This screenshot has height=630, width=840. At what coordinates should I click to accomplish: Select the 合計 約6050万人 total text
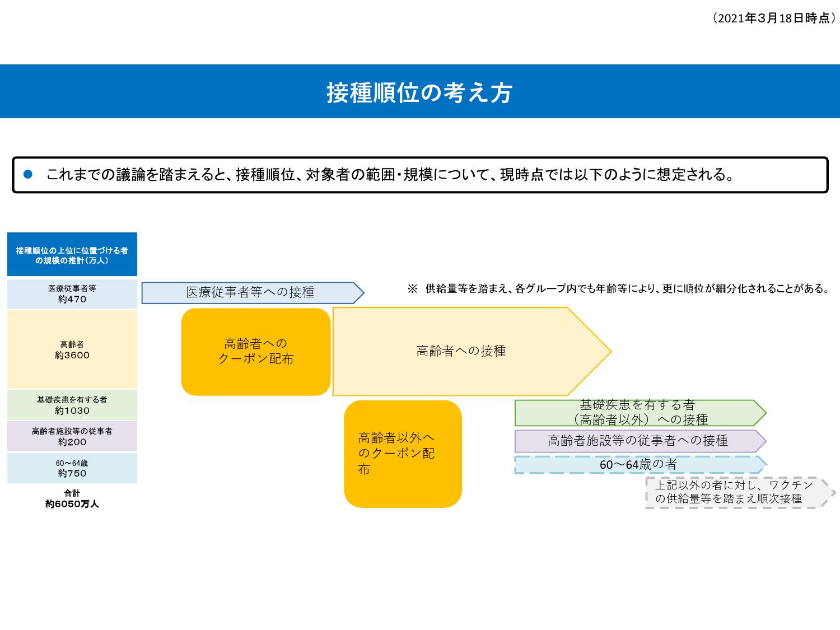(72, 498)
